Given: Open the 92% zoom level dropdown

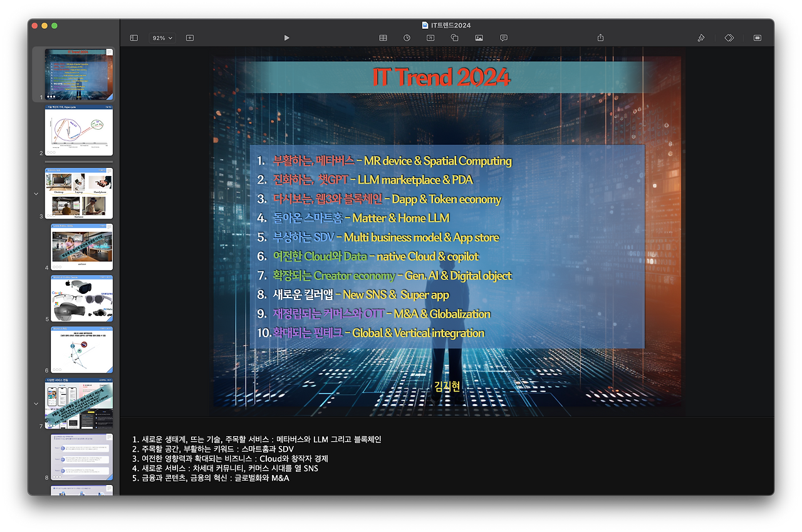Looking at the screenshot, I should pos(162,38).
